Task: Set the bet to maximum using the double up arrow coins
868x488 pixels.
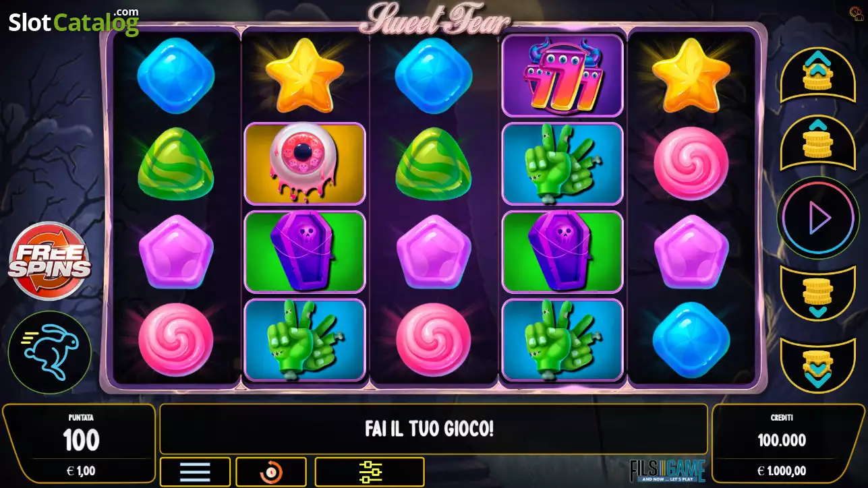Action: (817, 74)
